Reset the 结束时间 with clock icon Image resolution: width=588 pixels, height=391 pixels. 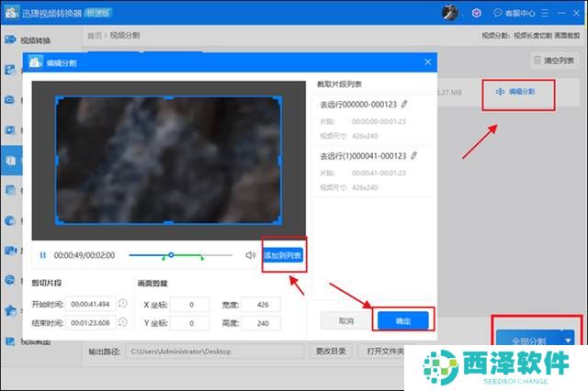(x=122, y=322)
